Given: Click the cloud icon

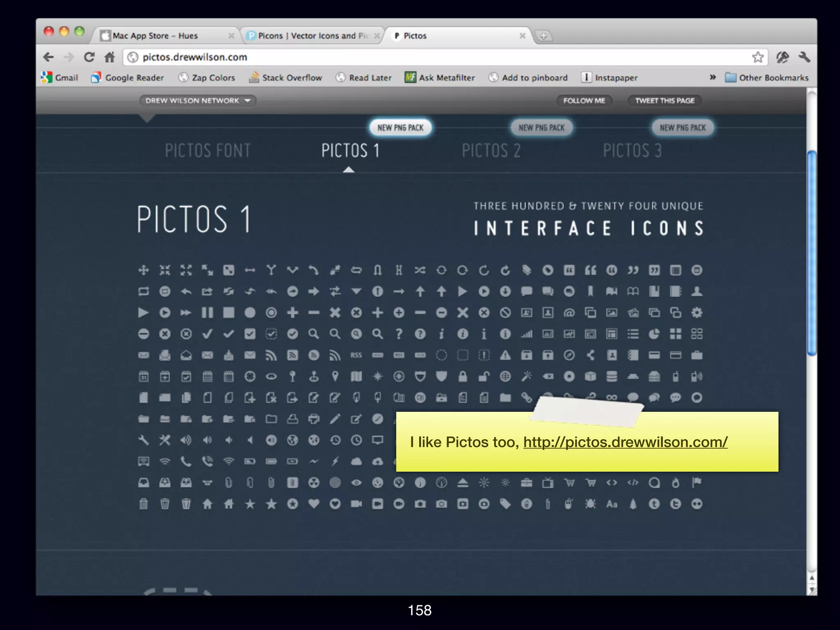Looking at the screenshot, I should pyautogui.click(x=356, y=461).
